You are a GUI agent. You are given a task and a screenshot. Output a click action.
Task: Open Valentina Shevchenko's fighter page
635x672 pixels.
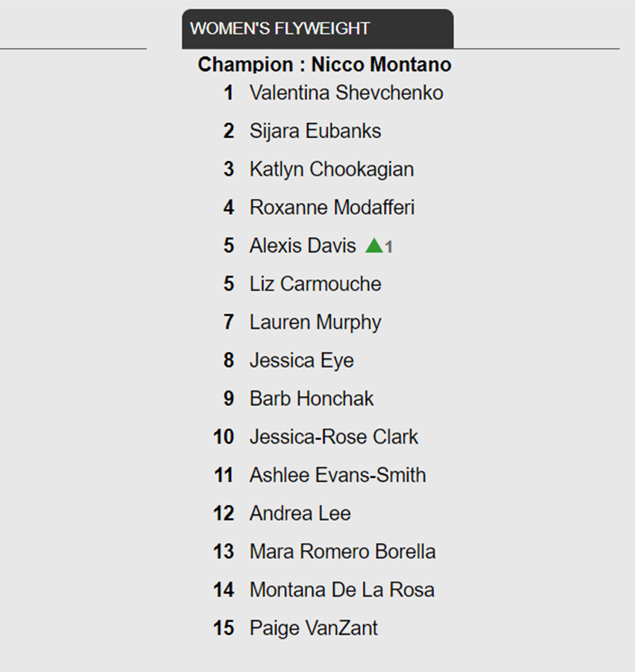347,93
